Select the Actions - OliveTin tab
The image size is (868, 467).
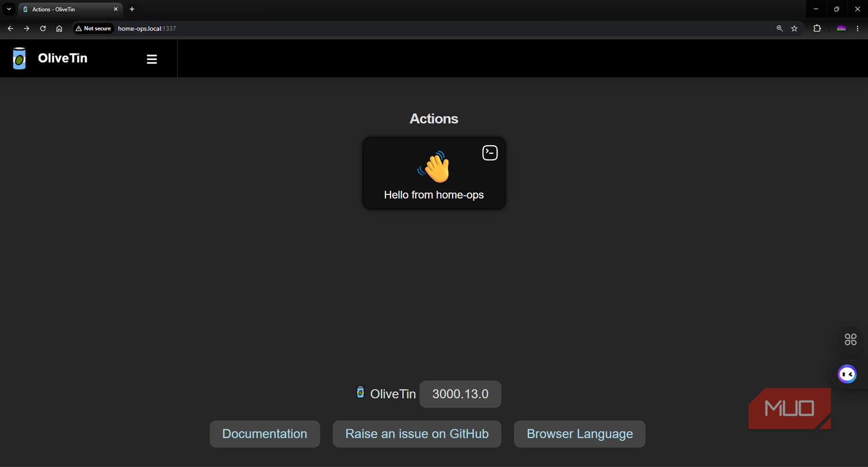pyautogui.click(x=69, y=9)
